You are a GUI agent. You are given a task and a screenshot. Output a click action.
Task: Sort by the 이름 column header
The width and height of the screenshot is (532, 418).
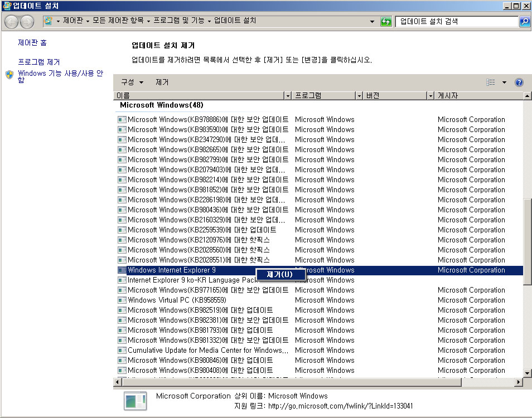tap(199, 96)
